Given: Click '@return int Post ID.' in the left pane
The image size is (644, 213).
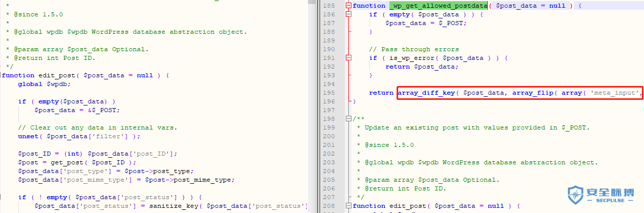Looking at the screenshot, I should pyautogui.click(x=54, y=58).
